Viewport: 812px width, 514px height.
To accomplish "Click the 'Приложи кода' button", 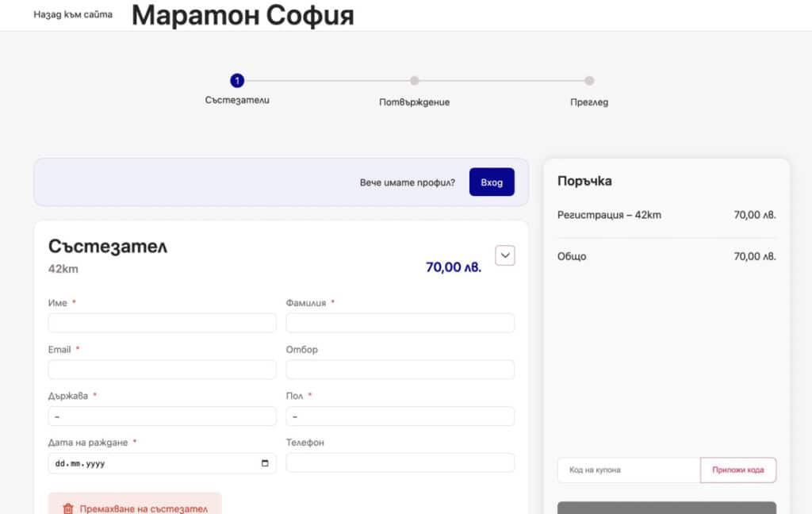I will coord(738,470).
